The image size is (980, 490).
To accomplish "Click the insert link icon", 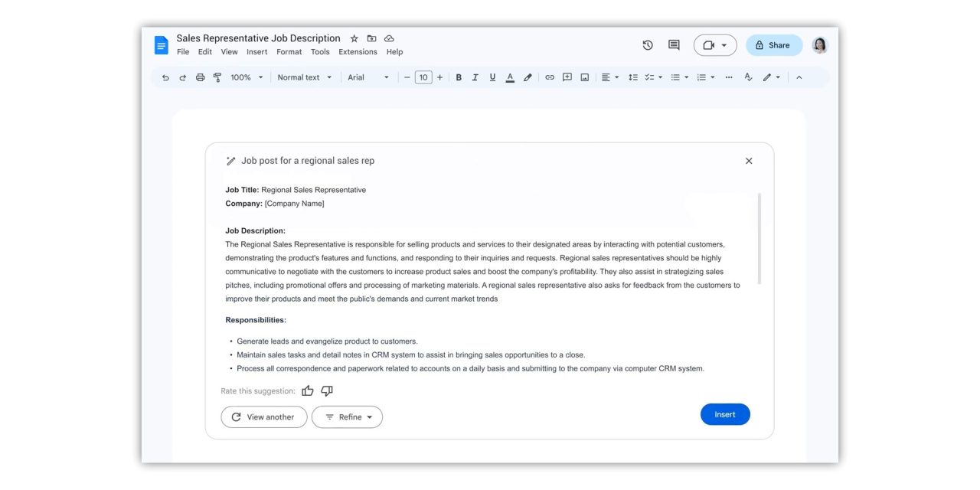I will [x=549, y=77].
